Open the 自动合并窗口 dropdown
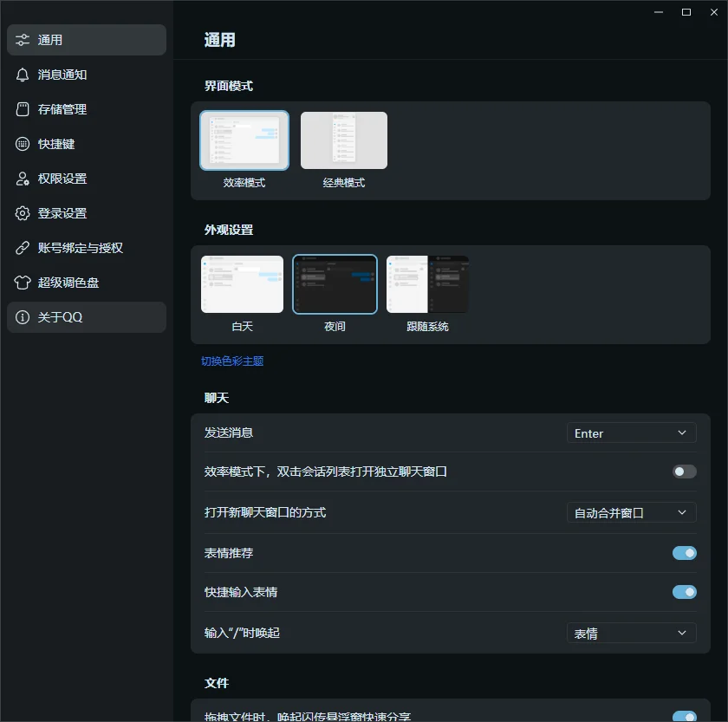 (x=632, y=513)
